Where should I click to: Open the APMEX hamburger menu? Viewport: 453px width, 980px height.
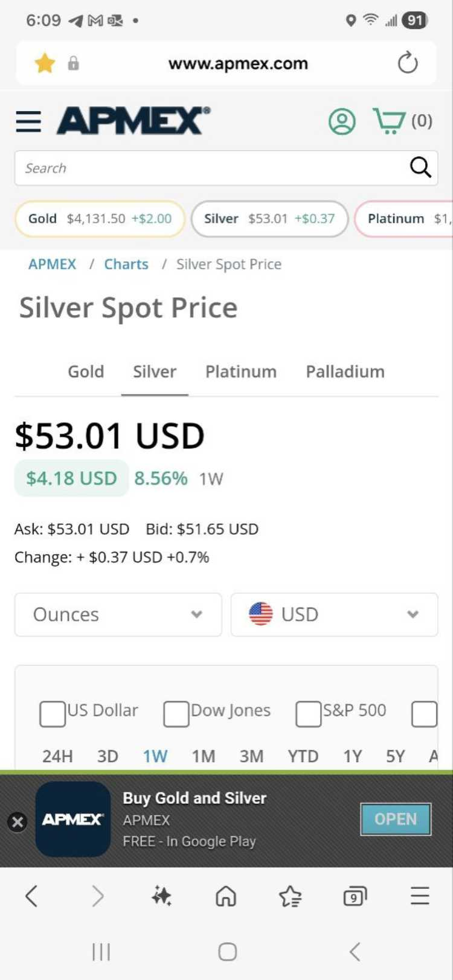[28, 121]
